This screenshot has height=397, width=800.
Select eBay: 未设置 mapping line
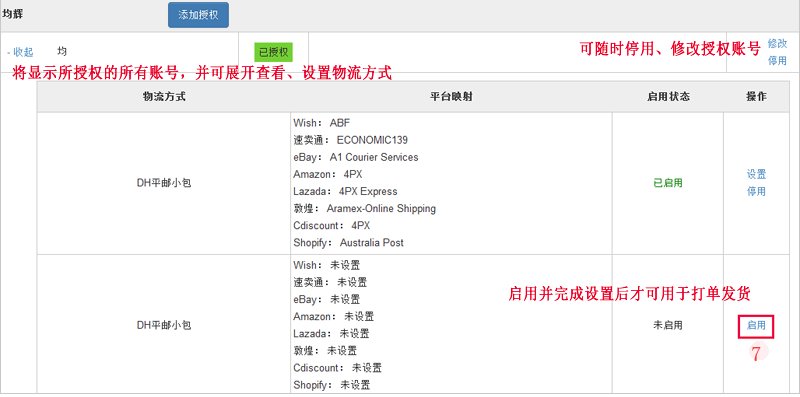coord(327,300)
